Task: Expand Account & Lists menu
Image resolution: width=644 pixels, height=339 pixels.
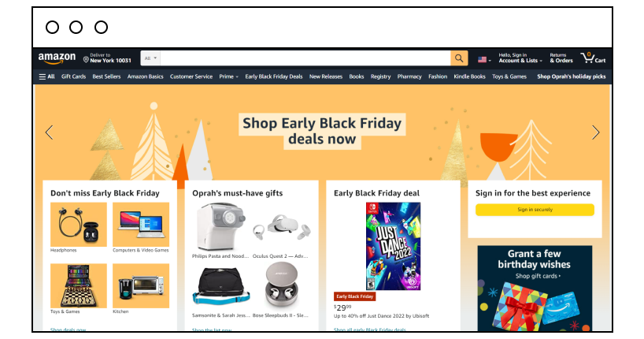Action: (520, 58)
